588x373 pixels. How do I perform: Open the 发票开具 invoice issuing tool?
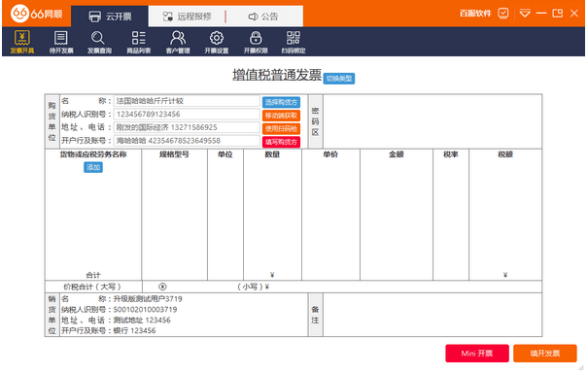(22, 42)
